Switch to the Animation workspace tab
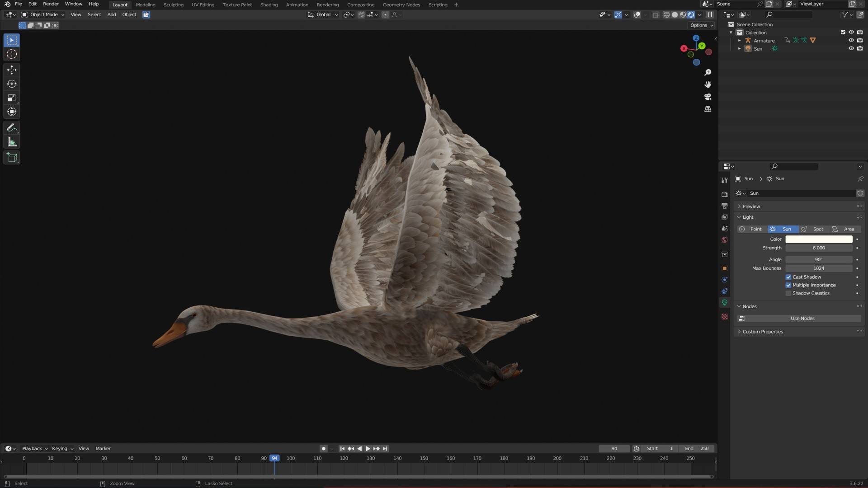Screen dimensions: 868x488 click(297, 5)
